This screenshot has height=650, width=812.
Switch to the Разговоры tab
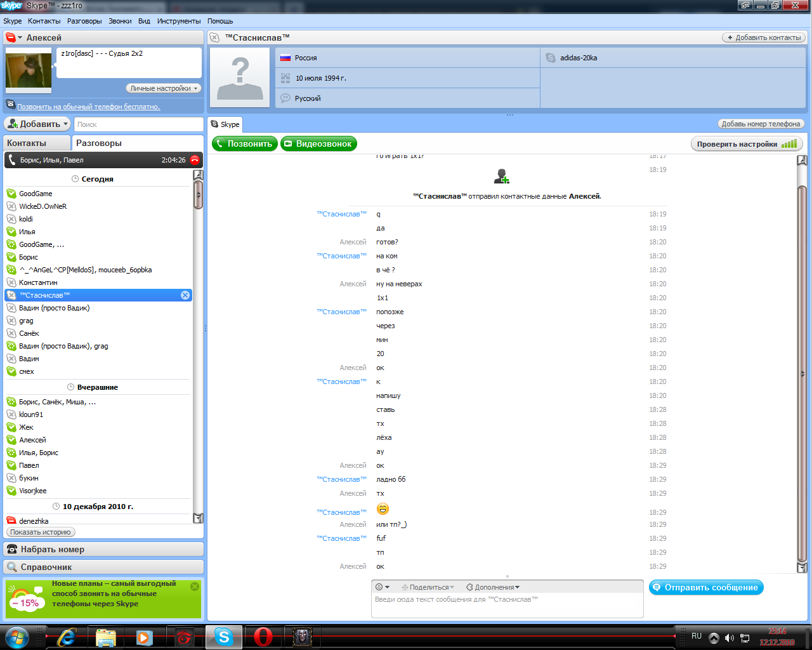point(137,143)
